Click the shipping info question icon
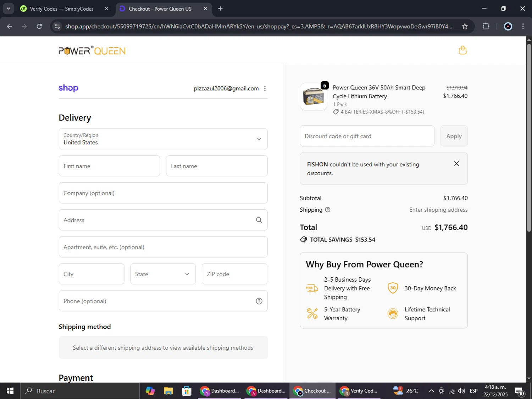The width and height of the screenshot is (532, 399). point(328,210)
